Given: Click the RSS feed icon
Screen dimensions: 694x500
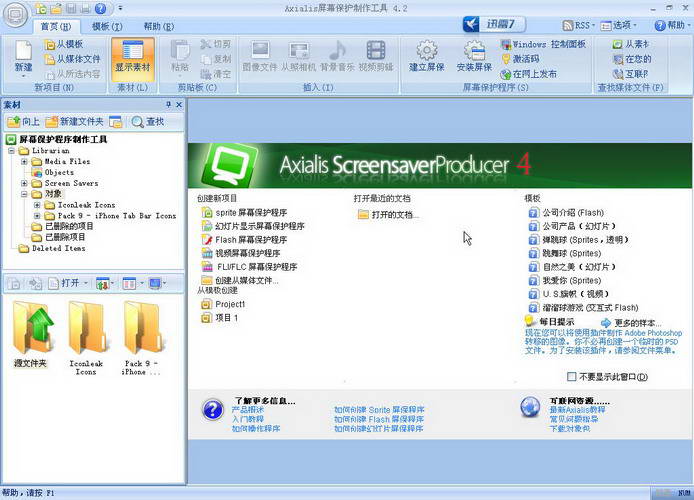Looking at the screenshot, I should click(568, 26).
